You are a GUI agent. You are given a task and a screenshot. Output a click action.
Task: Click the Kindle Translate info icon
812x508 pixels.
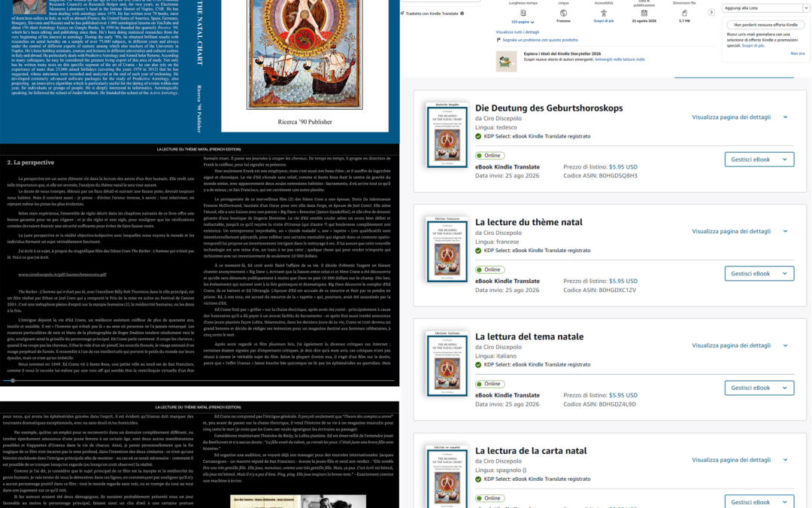point(462,14)
